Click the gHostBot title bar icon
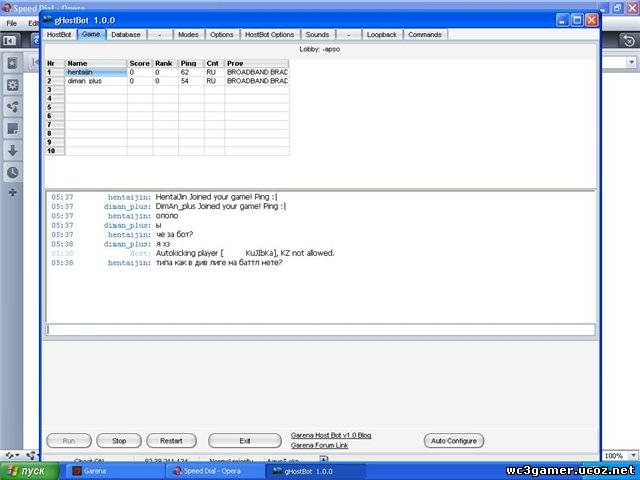The width and height of the screenshot is (640, 480). point(48,20)
